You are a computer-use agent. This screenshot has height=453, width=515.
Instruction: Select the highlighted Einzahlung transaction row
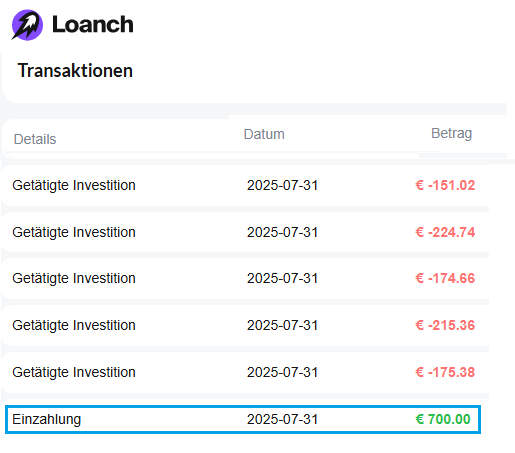pyautogui.click(x=243, y=419)
